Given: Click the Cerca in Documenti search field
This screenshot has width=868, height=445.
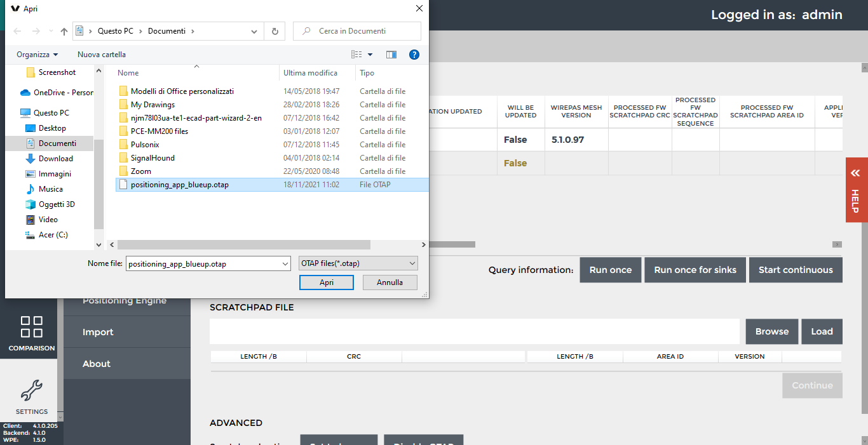Looking at the screenshot, I should pyautogui.click(x=356, y=30).
